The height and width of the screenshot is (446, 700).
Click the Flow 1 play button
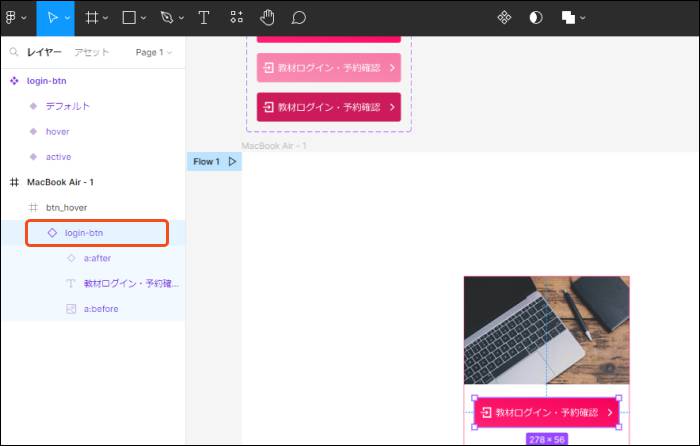pyautogui.click(x=232, y=161)
